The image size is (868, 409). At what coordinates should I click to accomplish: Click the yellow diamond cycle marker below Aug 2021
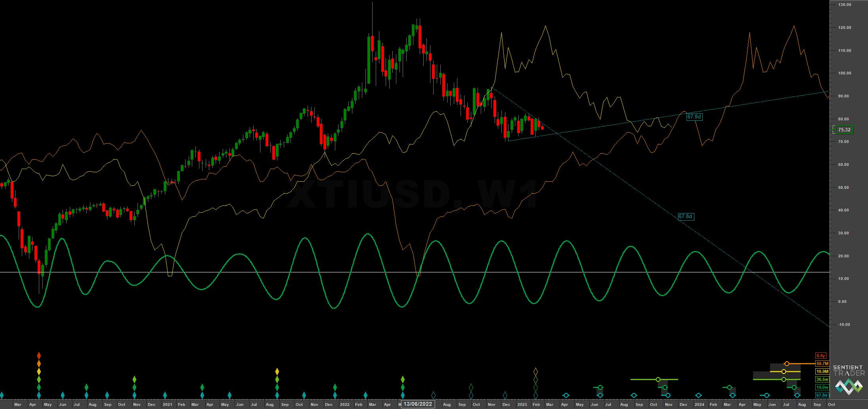(x=277, y=371)
